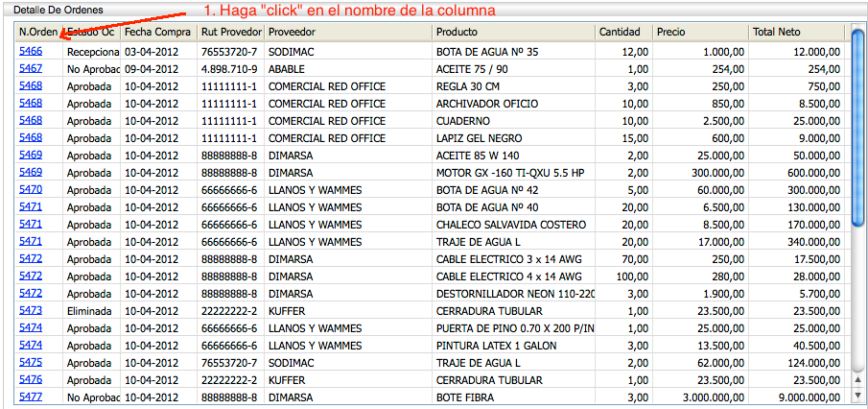
Task: Select the '100,00' quantity cell
Action: click(x=623, y=277)
